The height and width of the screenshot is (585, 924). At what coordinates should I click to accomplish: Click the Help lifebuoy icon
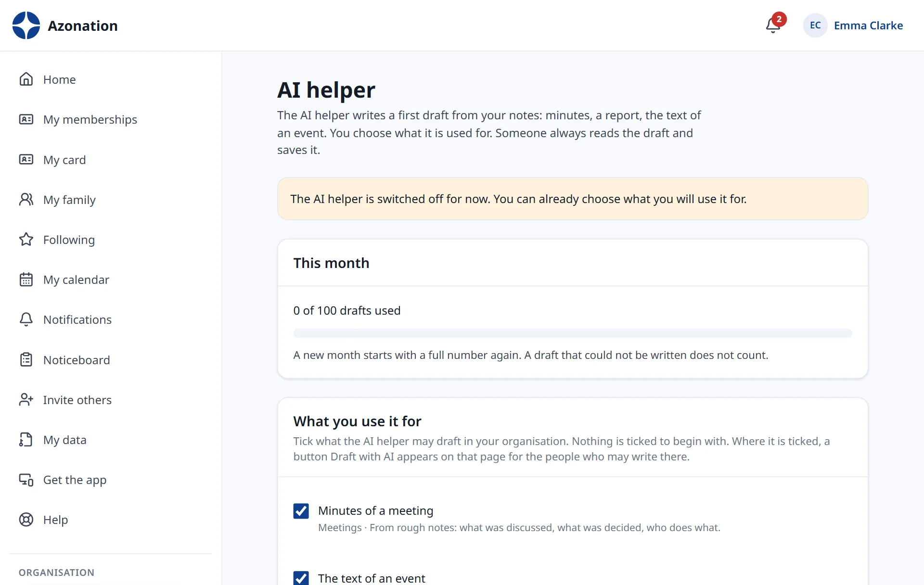click(26, 520)
